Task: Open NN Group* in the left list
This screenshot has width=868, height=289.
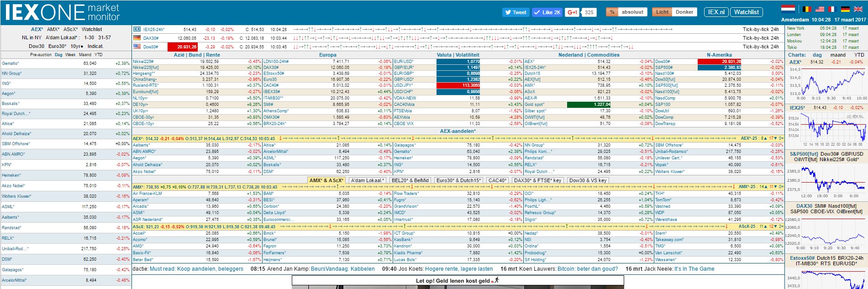Action: [x=12, y=74]
